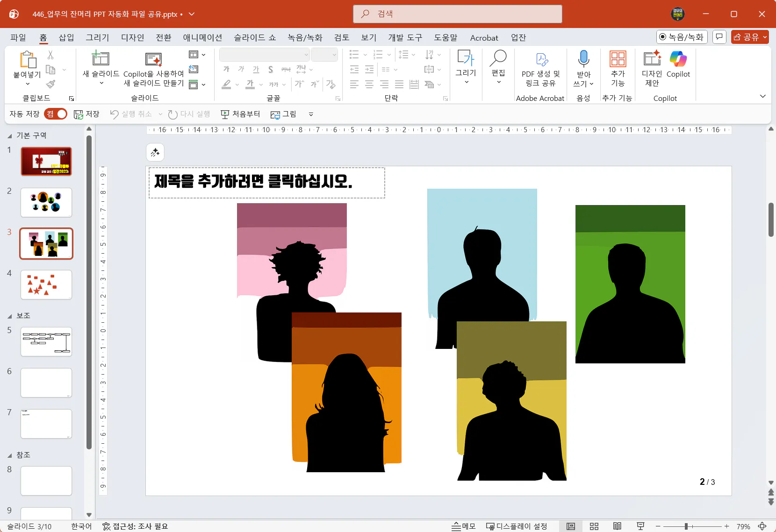Collapse the 기본 구역 section
The width and height of the screenshot is (776, 532).
[10, 136]
